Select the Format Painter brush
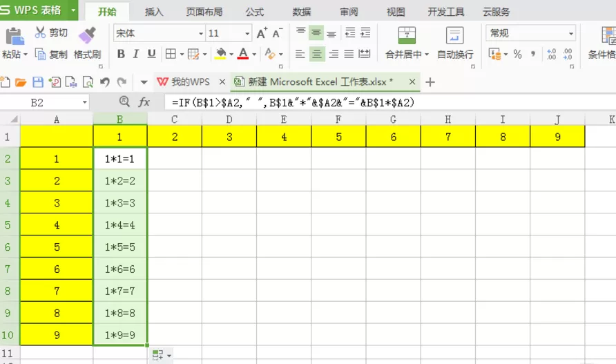Image resolution: width=616 pixels, height=364 pixels. click(87, 35)
